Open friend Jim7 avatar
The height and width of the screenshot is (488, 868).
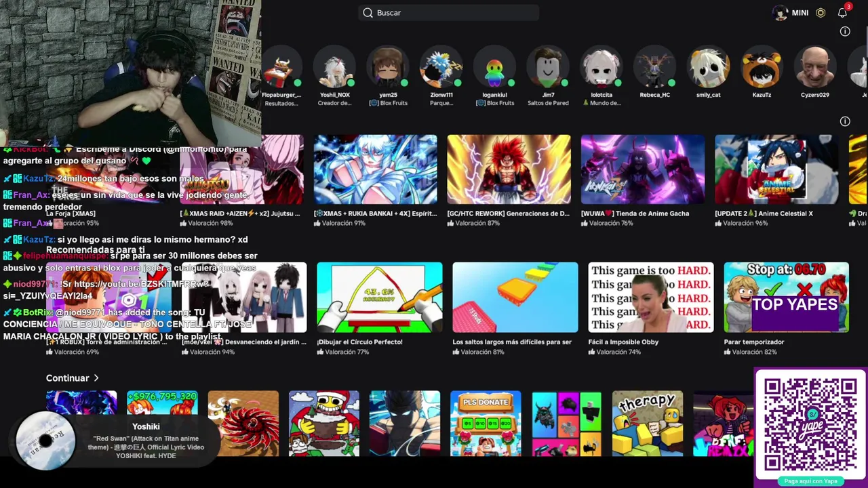tap(548, 67)
